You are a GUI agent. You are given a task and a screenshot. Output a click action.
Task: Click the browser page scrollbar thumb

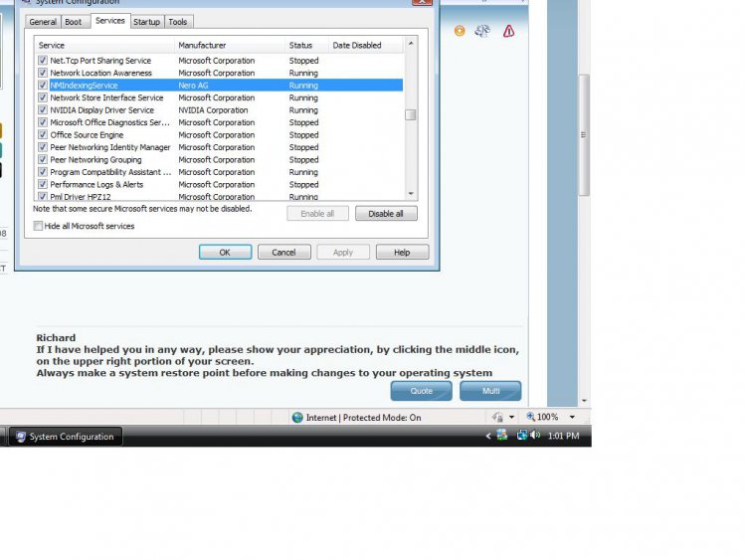(x=584, y=134)
